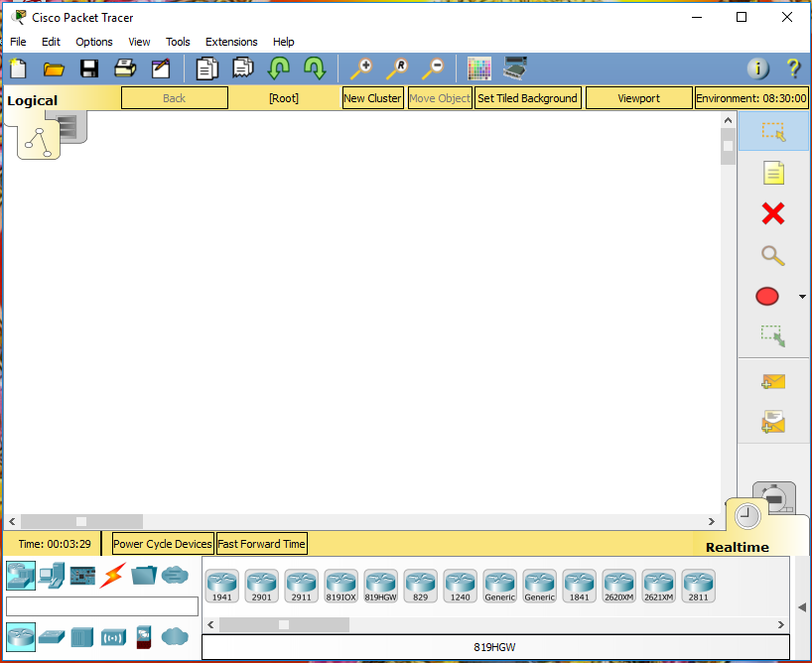Select the Place Note tool
The height and width of the screenshot is (663, 812).
point(772,172)
